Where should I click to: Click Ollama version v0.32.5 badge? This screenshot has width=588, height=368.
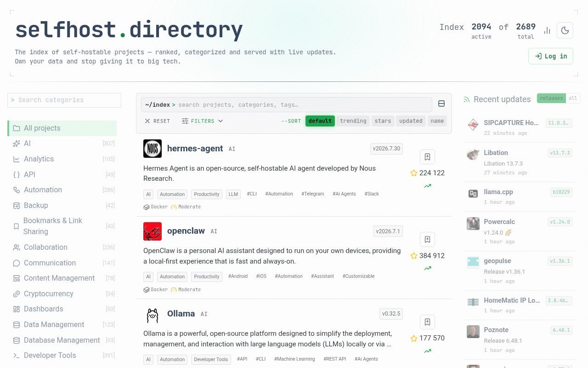point(391,314)
